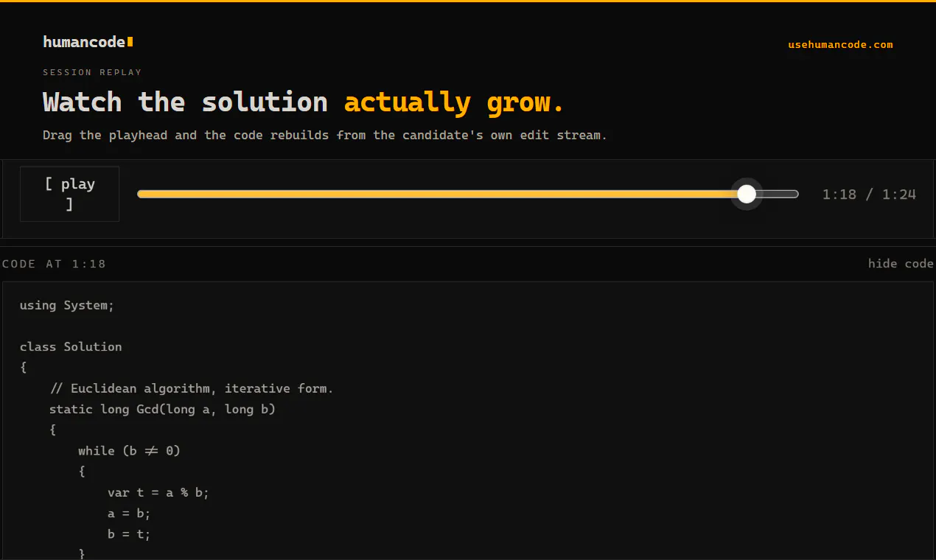Click the var t = a % b; line
The image size is (936, 560).
pos(158,492)
